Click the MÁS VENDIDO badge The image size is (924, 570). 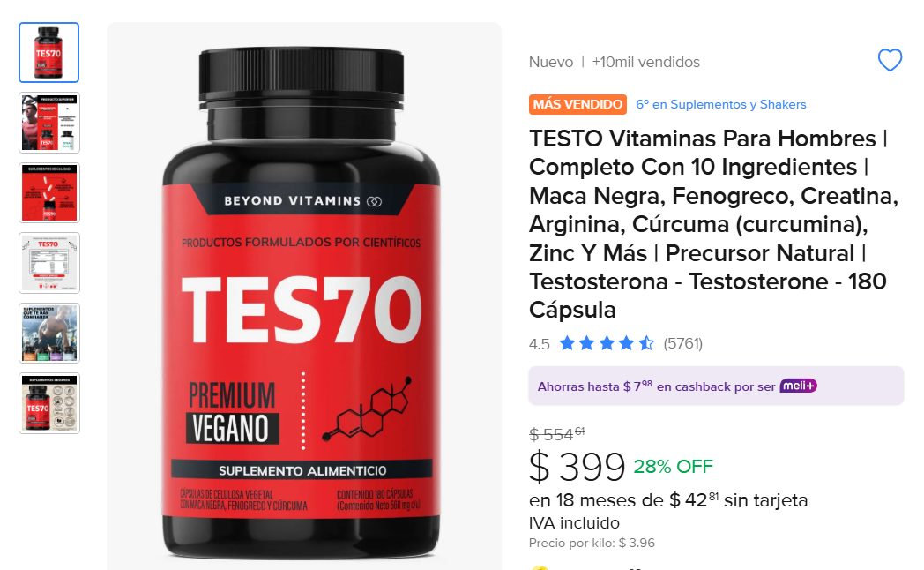(577, 104)
